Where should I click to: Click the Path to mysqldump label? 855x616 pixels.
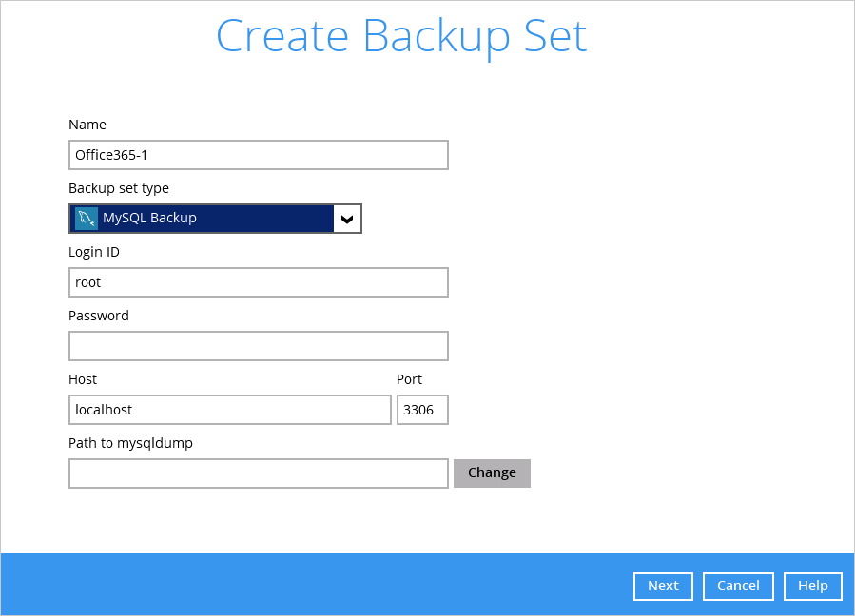[130, 443]
